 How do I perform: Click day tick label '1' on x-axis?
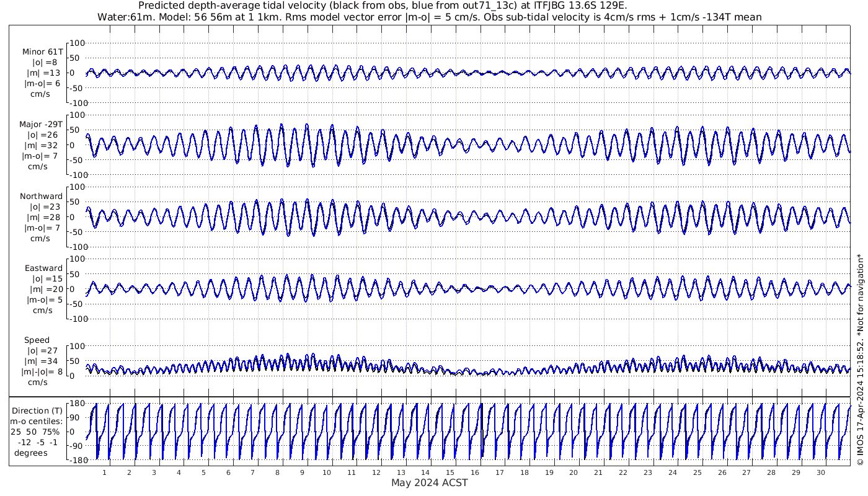pos(104,472)
